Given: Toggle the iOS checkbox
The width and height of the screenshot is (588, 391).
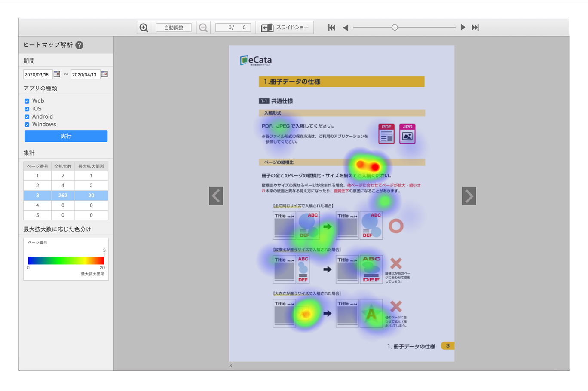Looking at the screenshot, I should click(27, 109).
